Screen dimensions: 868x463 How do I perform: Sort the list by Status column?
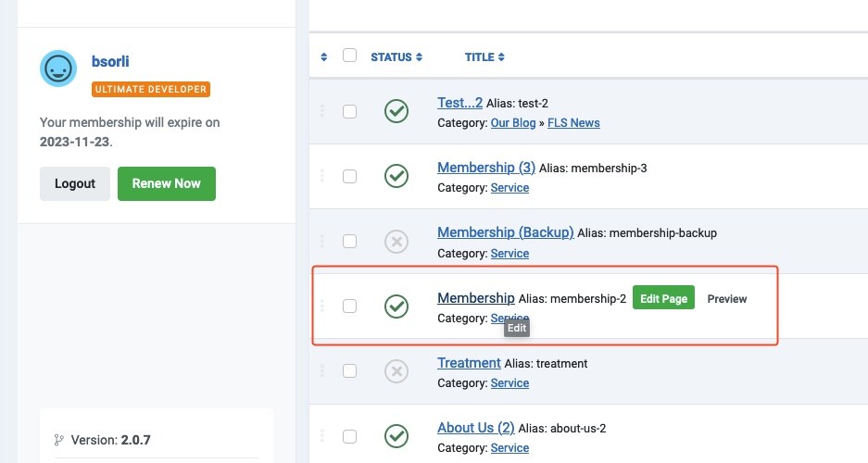[x=396, y=57]
